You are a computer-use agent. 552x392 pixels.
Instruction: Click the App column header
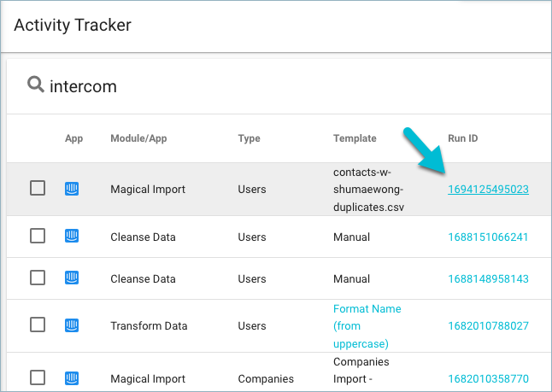(x=74, y=138)
